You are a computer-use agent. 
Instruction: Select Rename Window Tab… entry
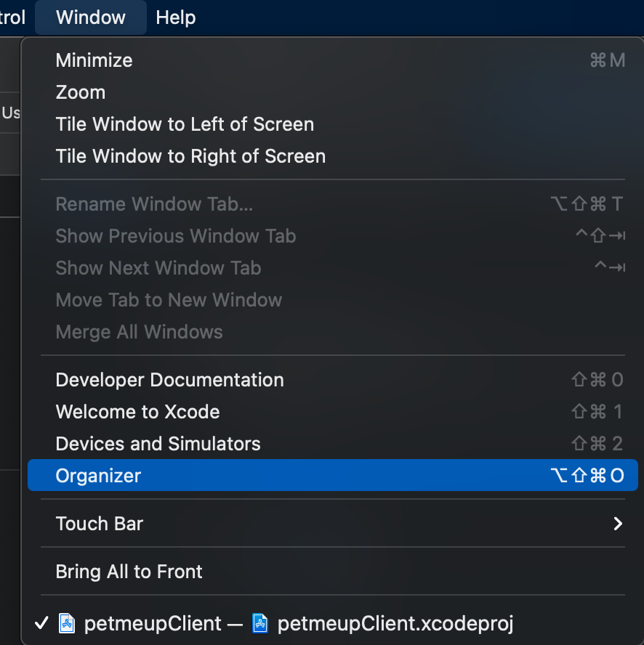point(333,204)
